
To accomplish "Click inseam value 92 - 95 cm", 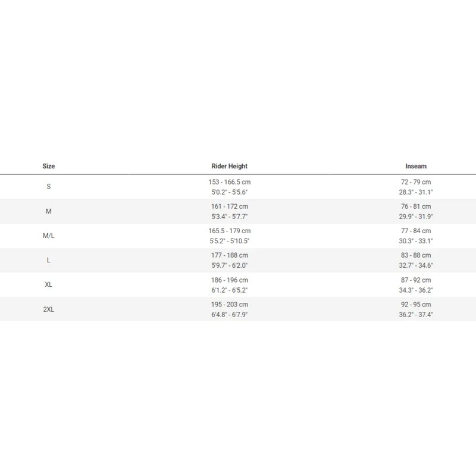I will tap(415, 305).
